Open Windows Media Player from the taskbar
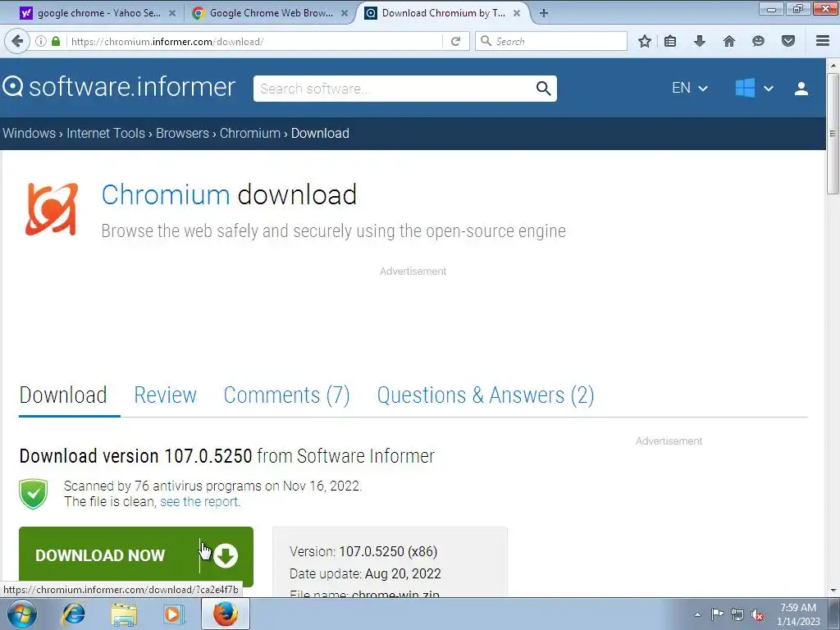The image size is (840, 630). click(174, 614)
